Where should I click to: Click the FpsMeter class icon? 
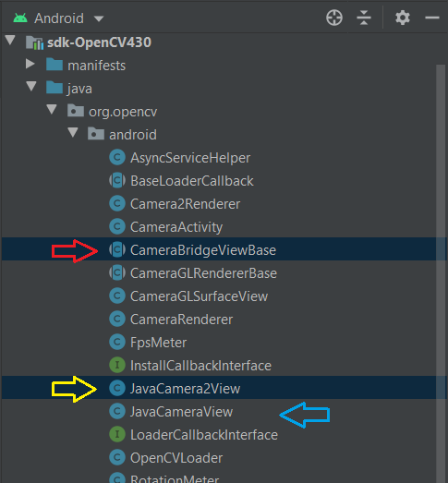coord(117,343)
